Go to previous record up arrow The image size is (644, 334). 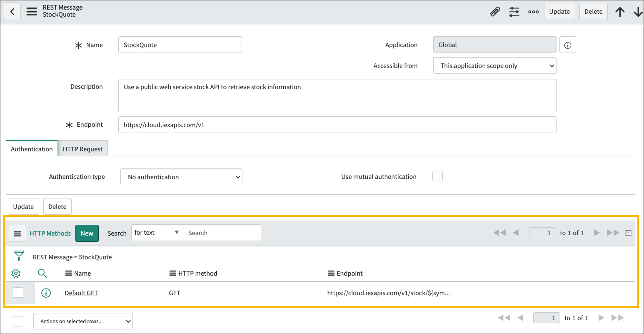click(620, 12)
